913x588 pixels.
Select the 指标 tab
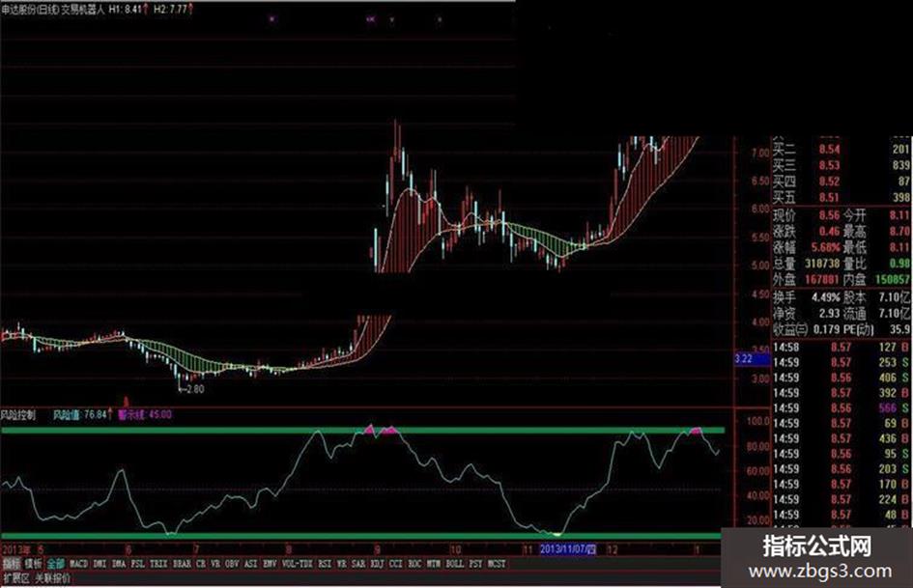11,564
